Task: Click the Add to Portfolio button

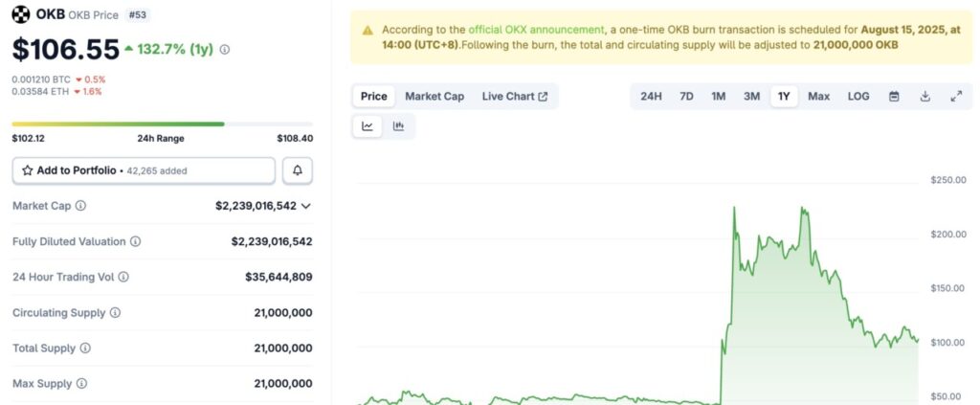Action: pos(144,170)
